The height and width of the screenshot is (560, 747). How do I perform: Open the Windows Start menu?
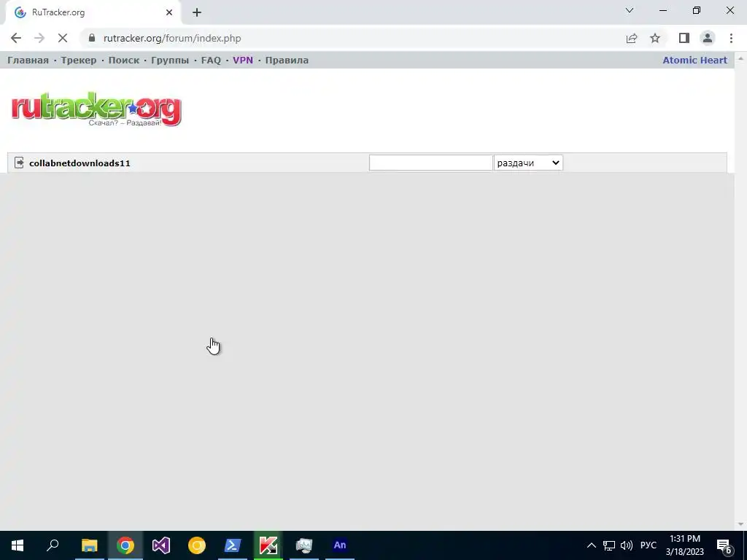[x=18, y=545]
